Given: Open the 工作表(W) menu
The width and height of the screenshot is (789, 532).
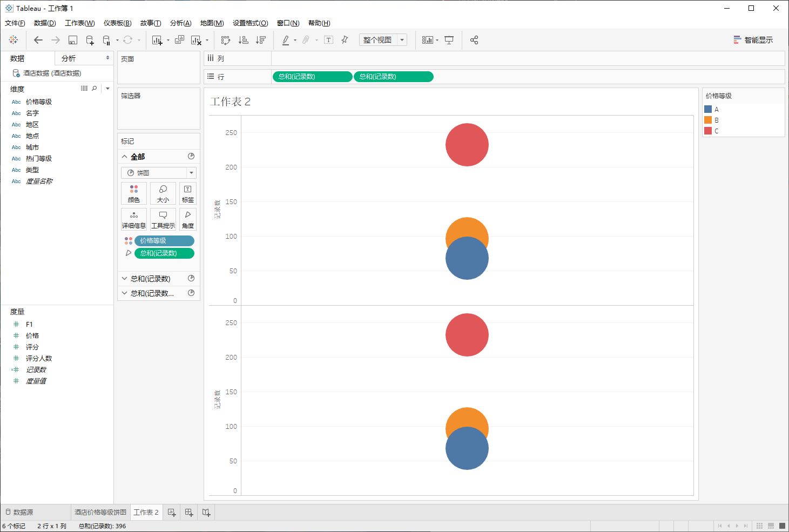Looking at the screenshot, I should [x=80, y=23].
